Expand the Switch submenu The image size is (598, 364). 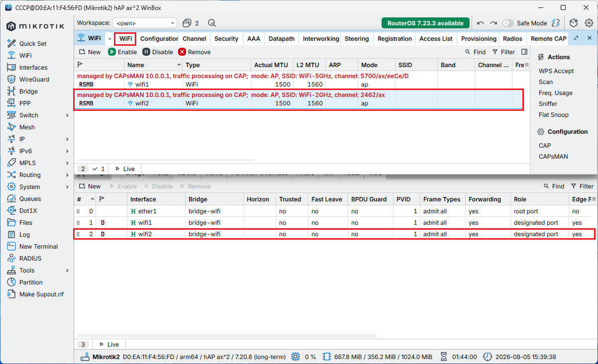67,115
